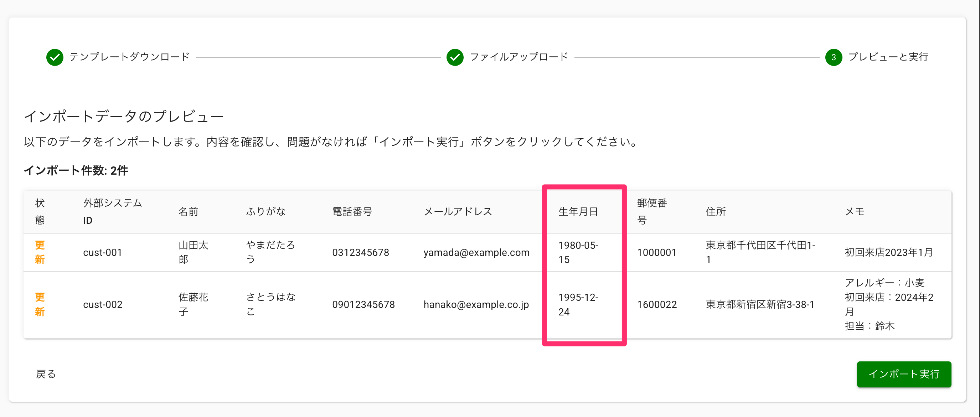This screenshot has width=980, height=417.
Task: Select birthdate 1980-05-15
Action: pyautogui.click(x=578, y=252)
